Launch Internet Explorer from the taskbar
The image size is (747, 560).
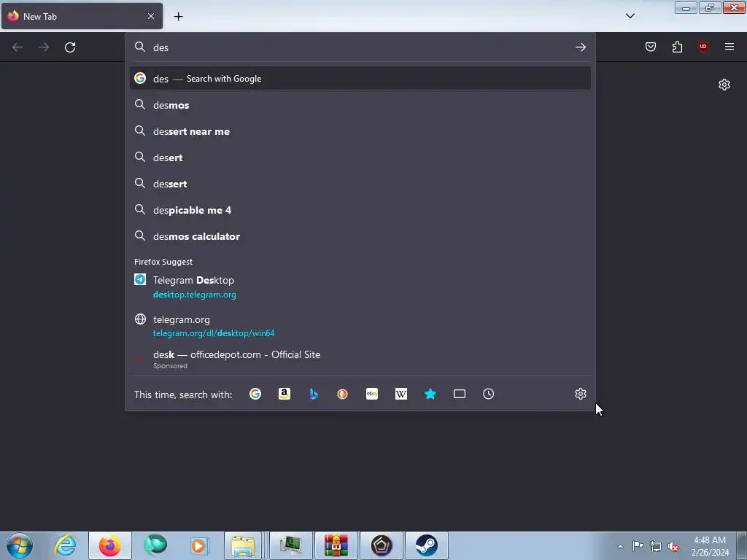(65, 545)
